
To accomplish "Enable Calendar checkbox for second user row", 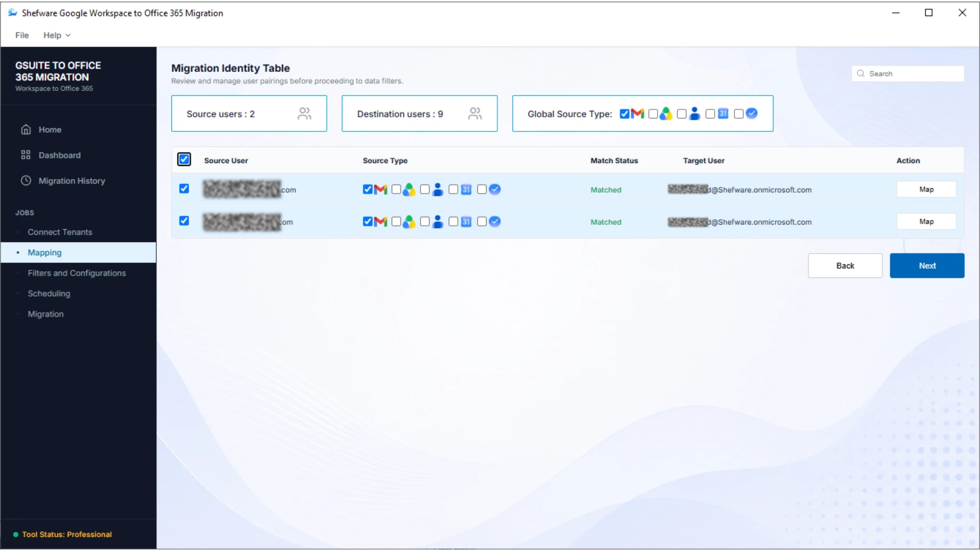I will point(453,222).
